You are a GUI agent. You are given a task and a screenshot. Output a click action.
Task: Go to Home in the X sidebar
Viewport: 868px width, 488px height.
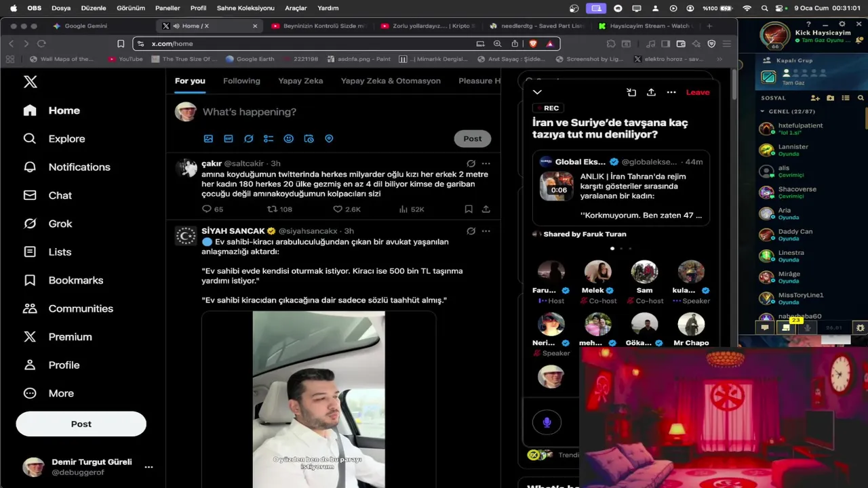52,110
